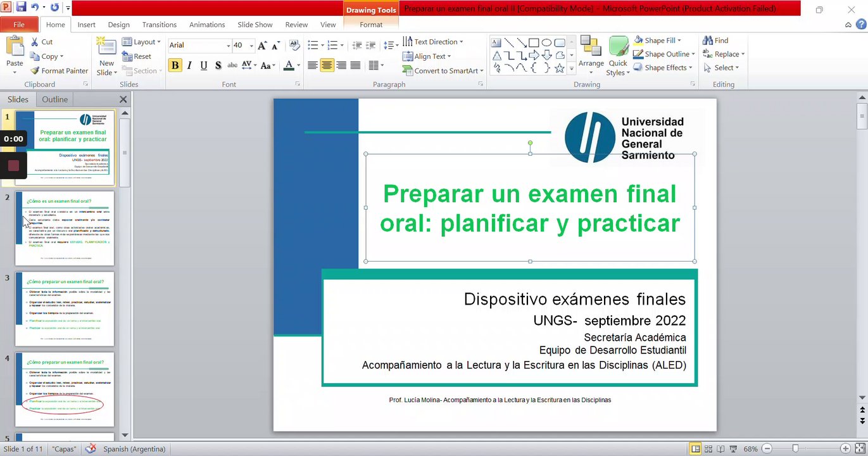Open the File tab
Viewport: 868px width, 456px height.
19,25
